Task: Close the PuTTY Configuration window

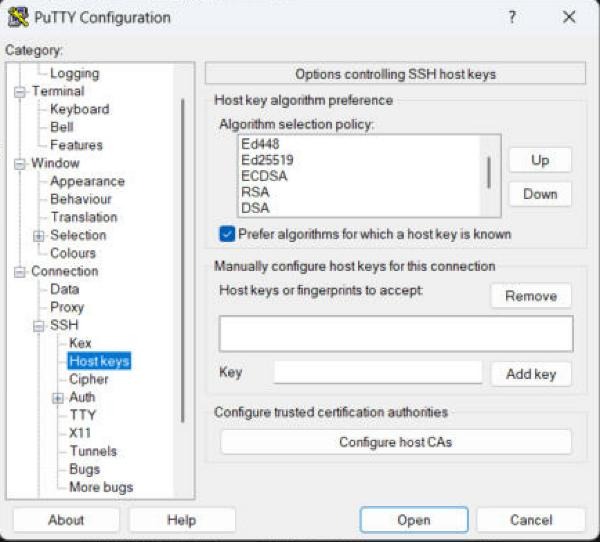Action: click(569, 17)
